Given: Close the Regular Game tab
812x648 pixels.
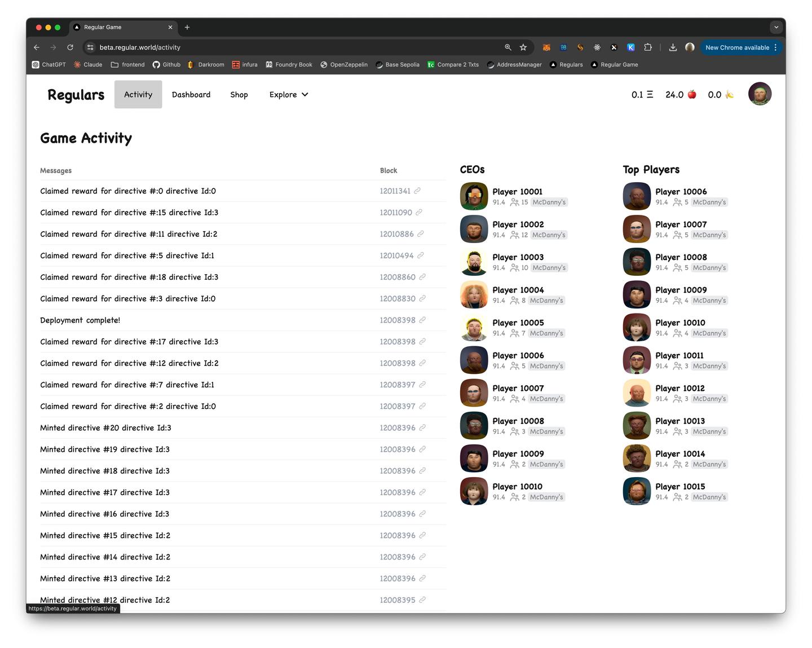Looking at the screenshot, I should tap(170, 27).
